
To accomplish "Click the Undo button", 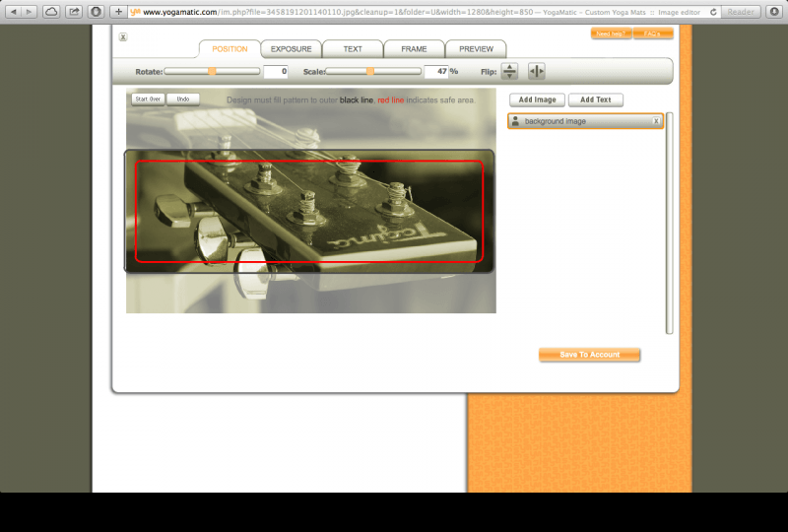I will (x=183, y=100).
